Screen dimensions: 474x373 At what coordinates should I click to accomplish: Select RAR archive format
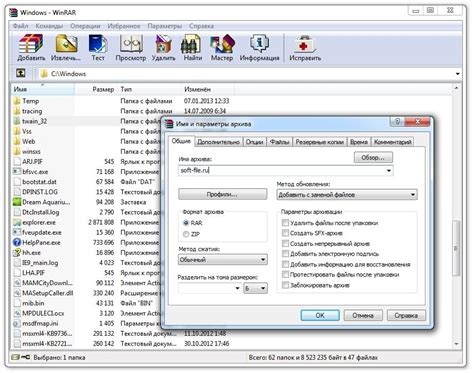point(186,223)
